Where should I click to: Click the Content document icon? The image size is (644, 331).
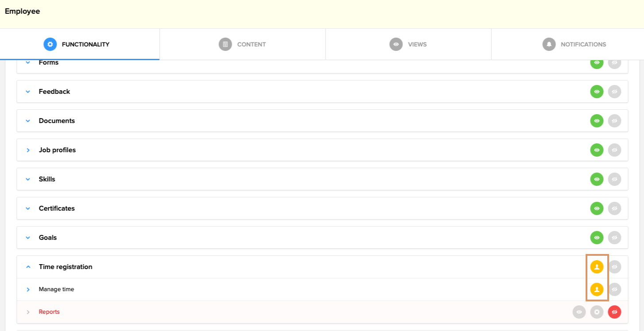point(225,44)
